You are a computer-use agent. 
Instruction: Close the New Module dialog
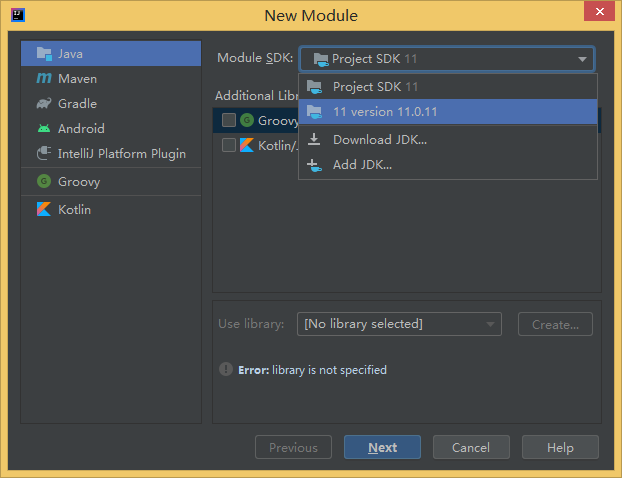tap(599, 11)
